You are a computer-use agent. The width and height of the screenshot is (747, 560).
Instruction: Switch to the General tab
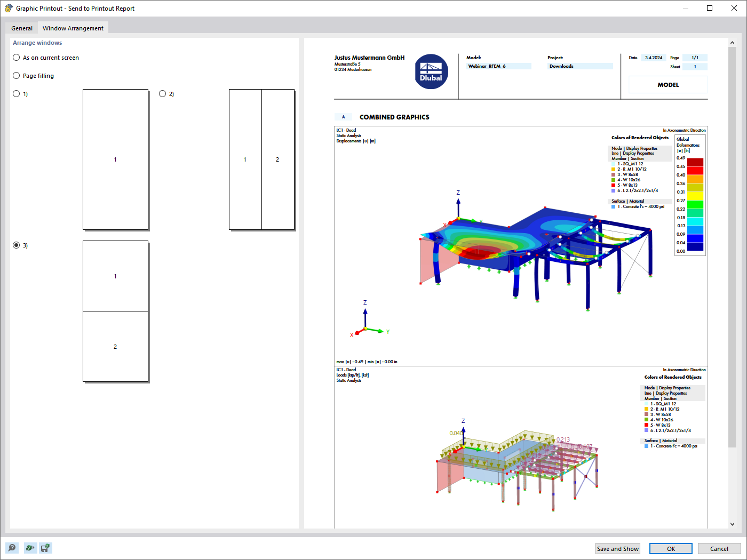(x=22, y=28)
